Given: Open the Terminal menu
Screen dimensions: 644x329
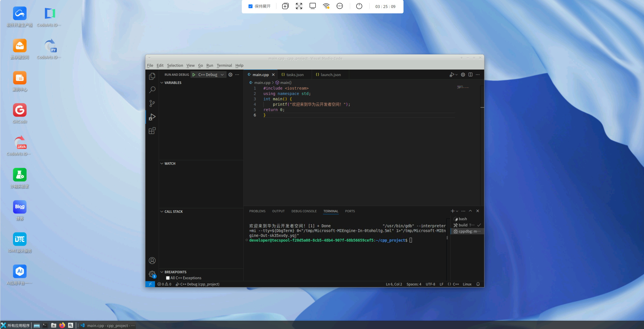Looking at the screenshot, I should tap(224, 65).
